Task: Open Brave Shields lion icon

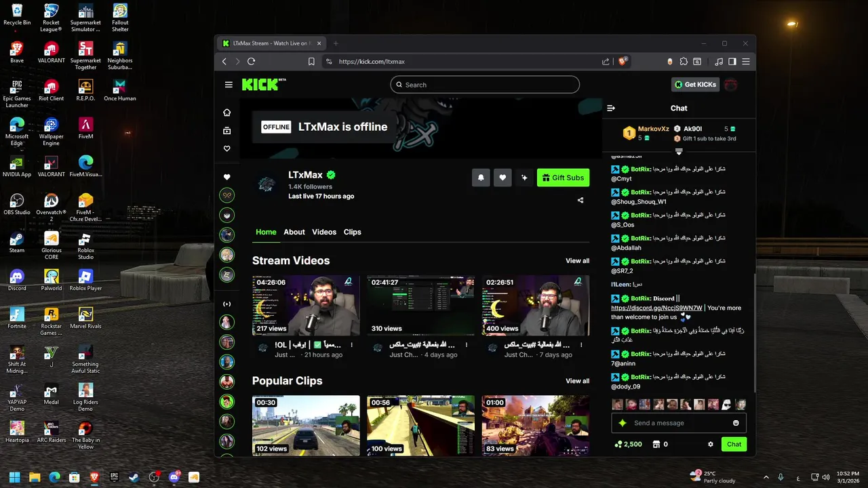Action: (x=623, y=61)
